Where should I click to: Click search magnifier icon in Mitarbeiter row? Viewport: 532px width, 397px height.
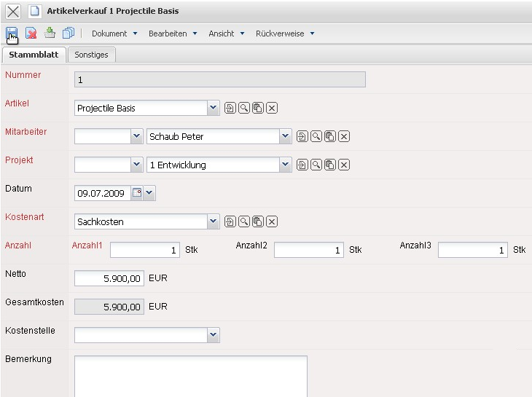pos(316,137)
